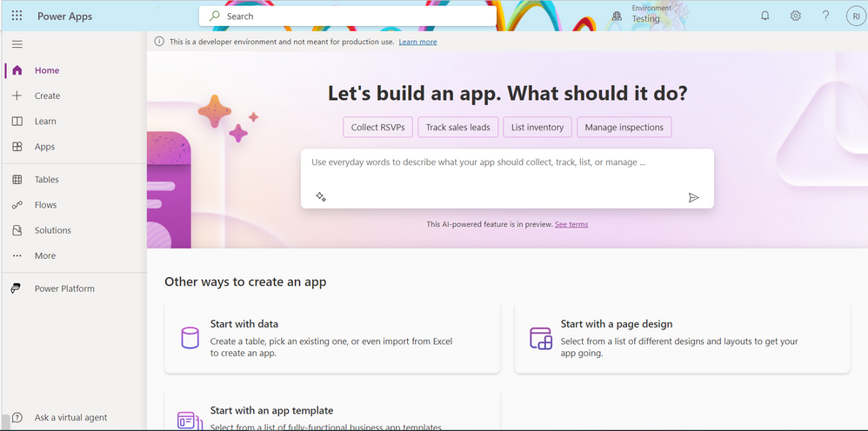Click the Apps grid icon
Screen dimensions: 868x431
(17, 147)
